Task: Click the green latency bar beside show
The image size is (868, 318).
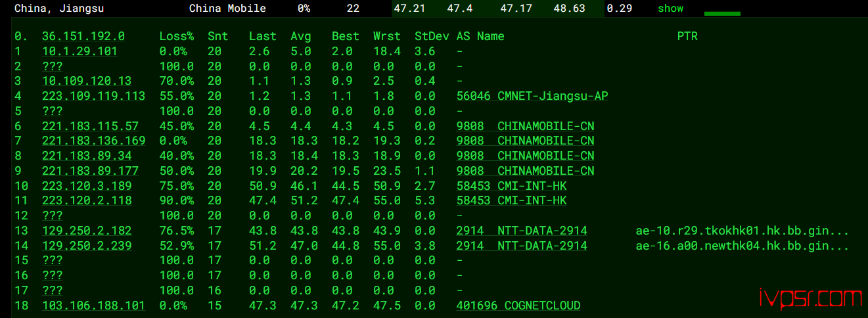Action: [x=722, y=13]
